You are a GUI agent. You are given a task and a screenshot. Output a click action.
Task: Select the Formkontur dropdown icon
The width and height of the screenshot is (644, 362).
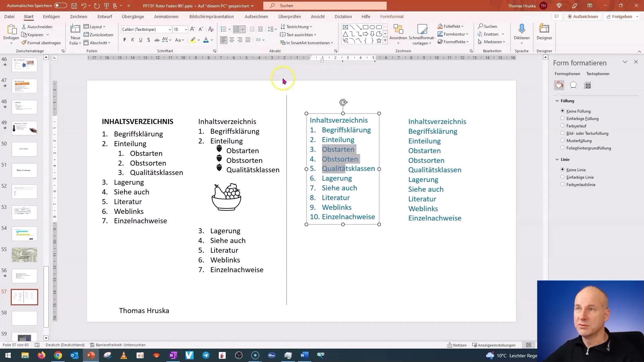tap(467, 34)
